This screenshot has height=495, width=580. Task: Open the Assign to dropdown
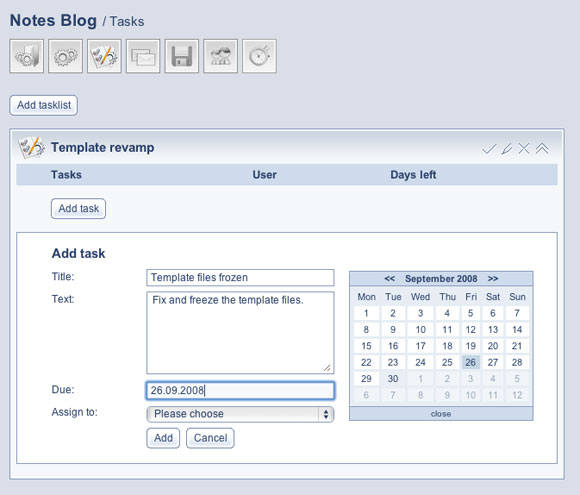pyautogui.click(x=240, y=414)
